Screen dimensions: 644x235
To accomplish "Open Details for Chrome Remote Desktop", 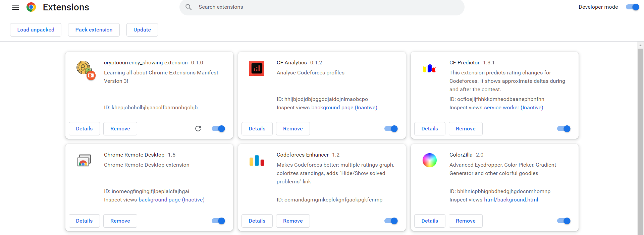I will click(84, 221).
